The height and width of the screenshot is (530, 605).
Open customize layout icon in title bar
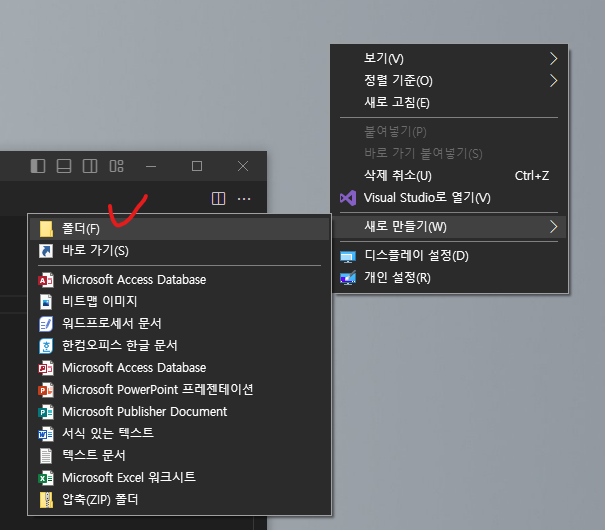click(x=116, y=166)
